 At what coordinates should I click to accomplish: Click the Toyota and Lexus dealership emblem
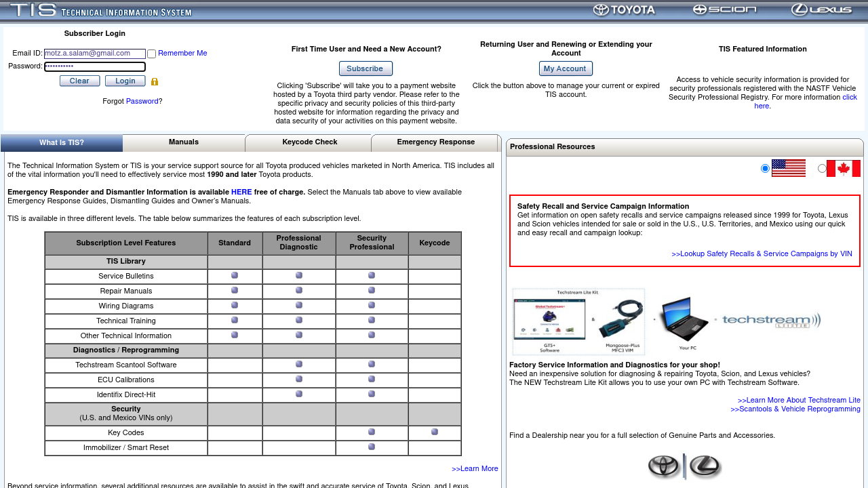[684, 466]
